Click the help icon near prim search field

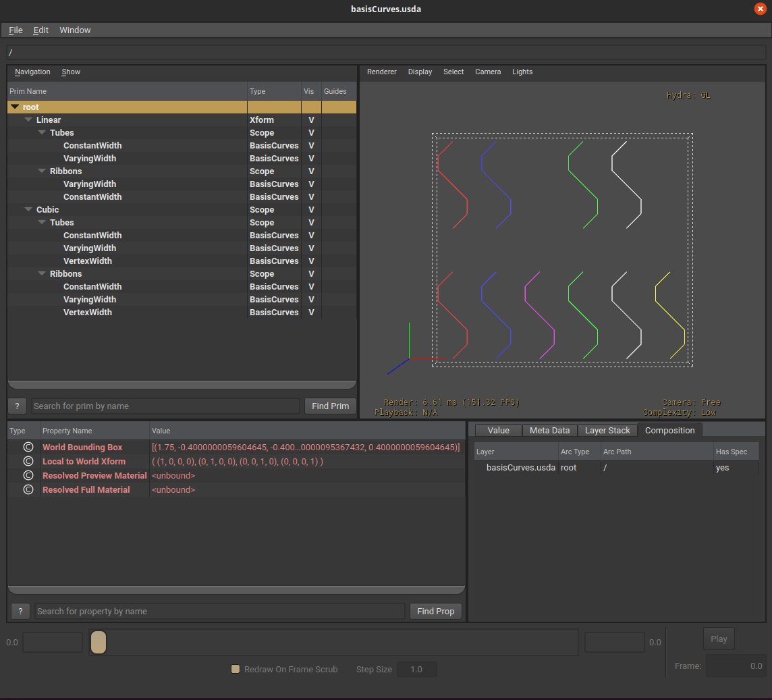[16, 406]
